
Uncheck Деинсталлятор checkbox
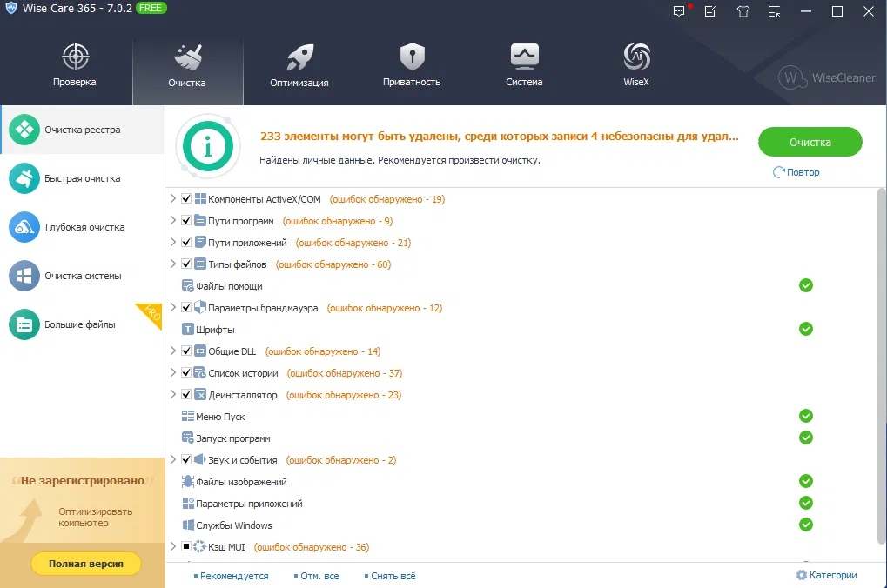pyautogui.click(x=186, y=395)
